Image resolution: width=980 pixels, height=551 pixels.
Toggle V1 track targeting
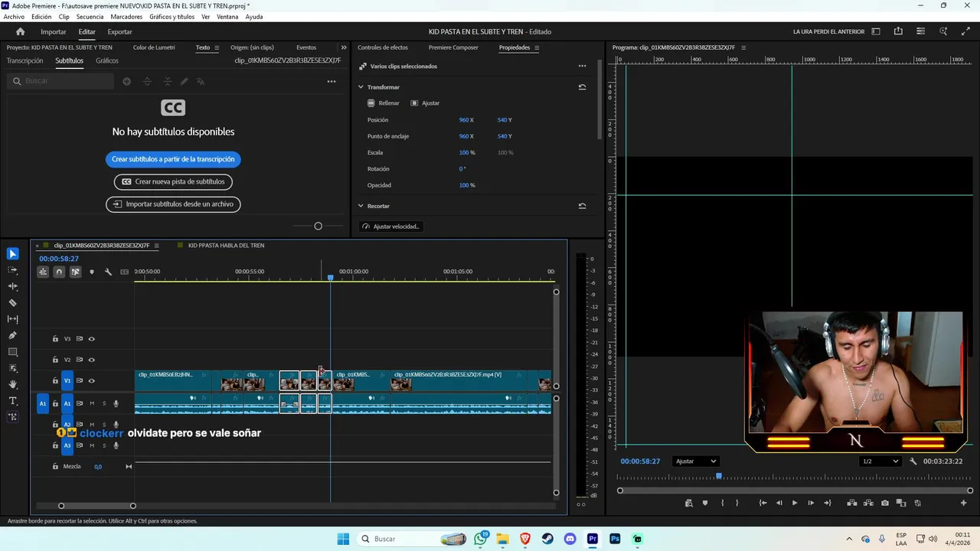pyautogui.click(x=67, y=380)
